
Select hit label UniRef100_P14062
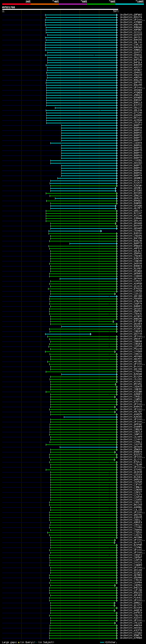pos(131,598)
